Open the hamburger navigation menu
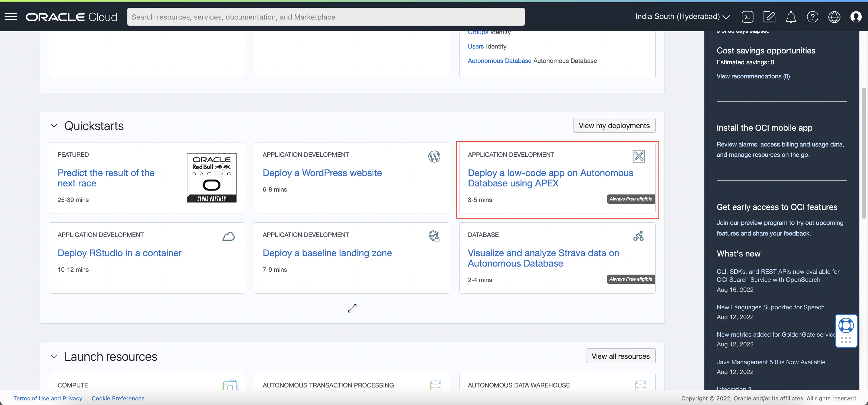The height and width of the screenshot is (405, 868). pyautogui.click(x=11, y=17)
